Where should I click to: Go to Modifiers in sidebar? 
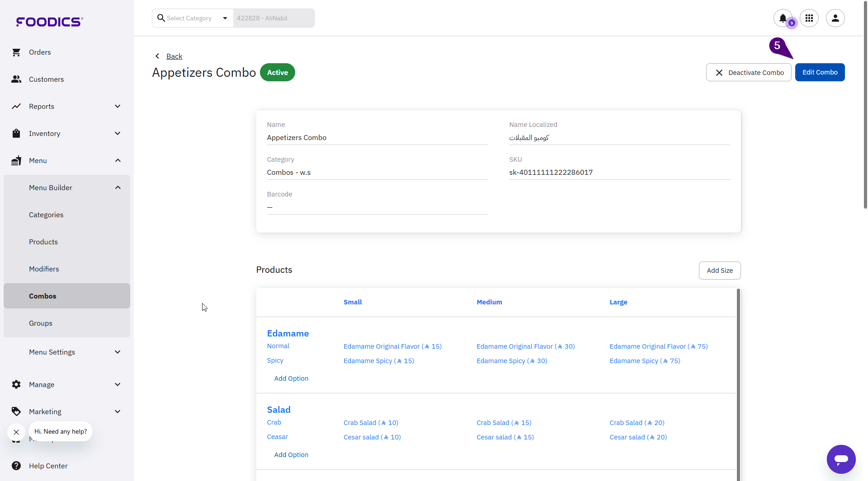(x=44, y=269)
